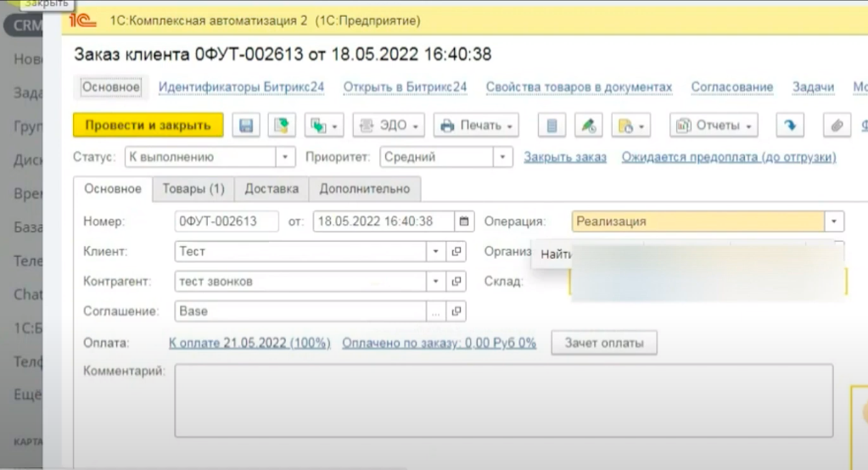The image size is (868, 470).
Task: Click the Соглашение field containing Base
Action: [300, 311]
